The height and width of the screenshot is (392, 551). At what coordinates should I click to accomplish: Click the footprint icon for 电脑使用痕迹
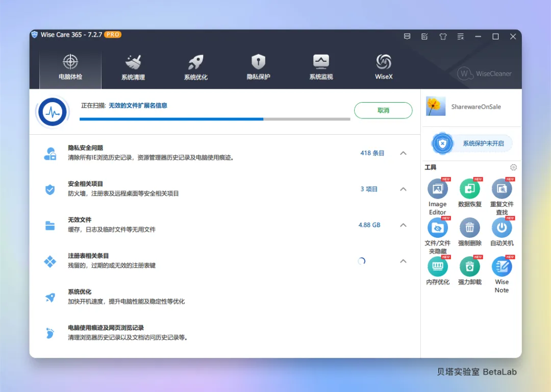50,333
